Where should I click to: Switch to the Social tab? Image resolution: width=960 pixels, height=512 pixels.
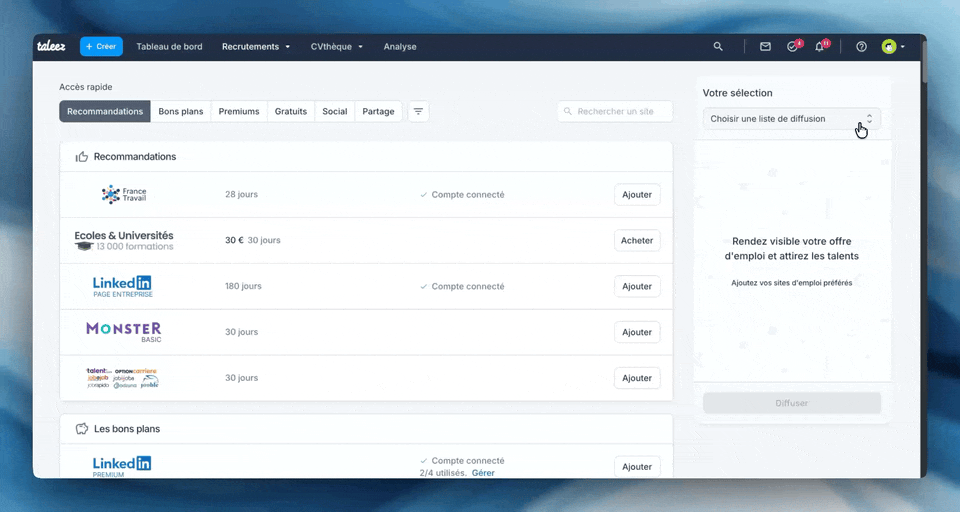click(335, 111)
